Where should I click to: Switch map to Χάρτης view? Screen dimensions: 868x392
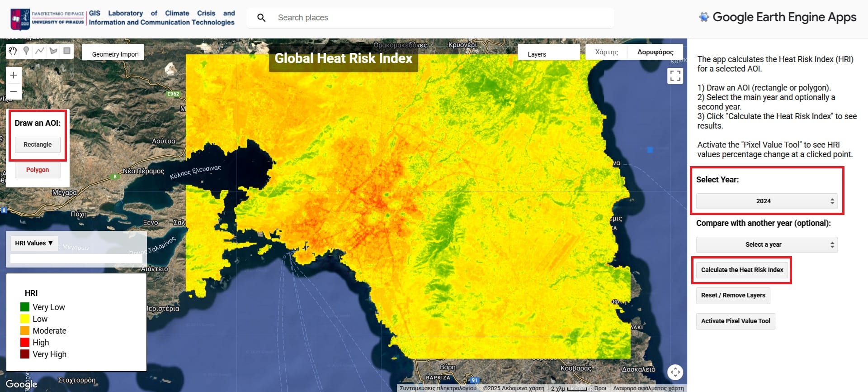[606, 52]
